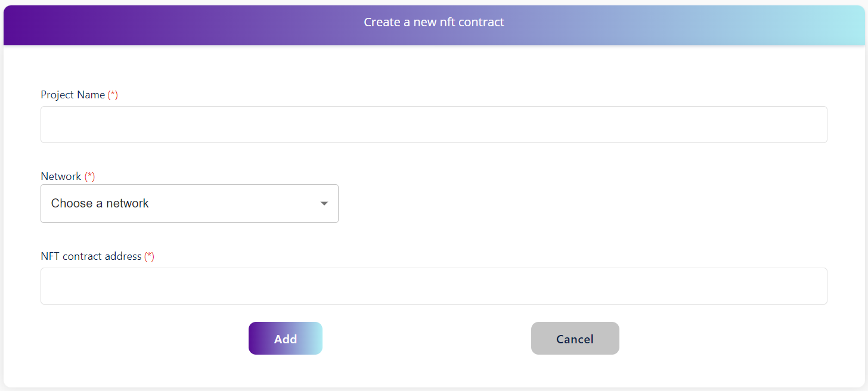Viewport: 868px width, 391px height.
Task: Click blank form area right of Network dropdown
Action: click(x=566, y=203)
